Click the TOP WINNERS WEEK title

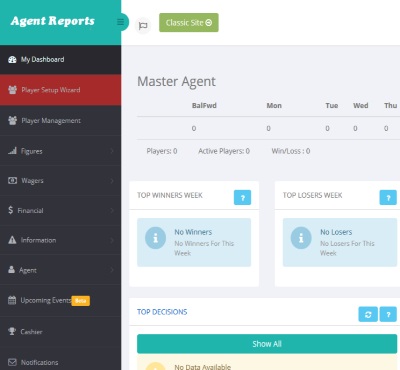(170, 195)
